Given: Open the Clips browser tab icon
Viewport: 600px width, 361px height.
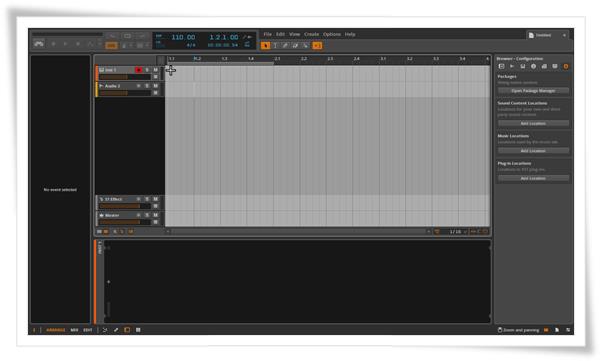Looking at the screenshot, I should click(x=544, y=66).
